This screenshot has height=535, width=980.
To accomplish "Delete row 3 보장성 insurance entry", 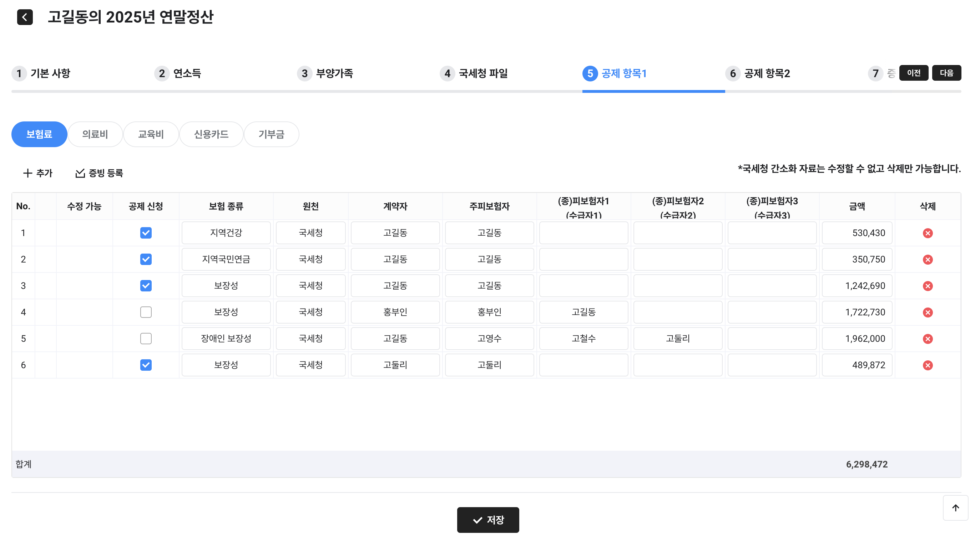I will [x=927, y=286].
